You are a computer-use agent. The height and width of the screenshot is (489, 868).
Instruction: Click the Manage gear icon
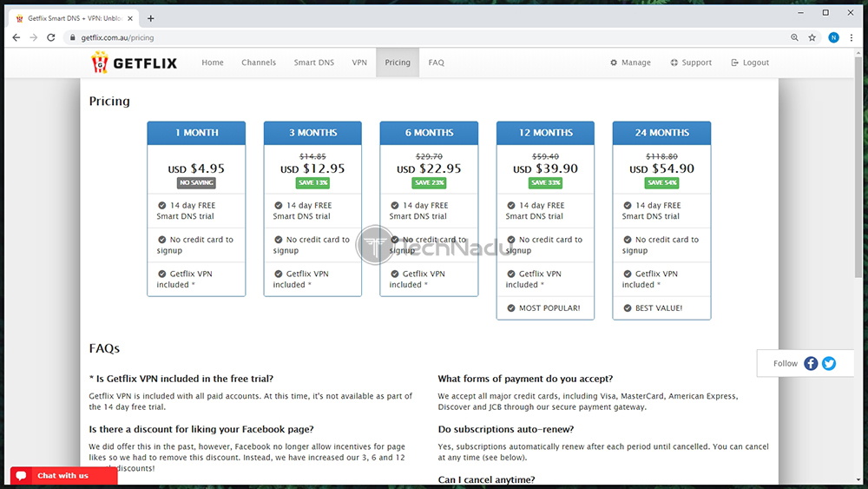tap(614, 63)
